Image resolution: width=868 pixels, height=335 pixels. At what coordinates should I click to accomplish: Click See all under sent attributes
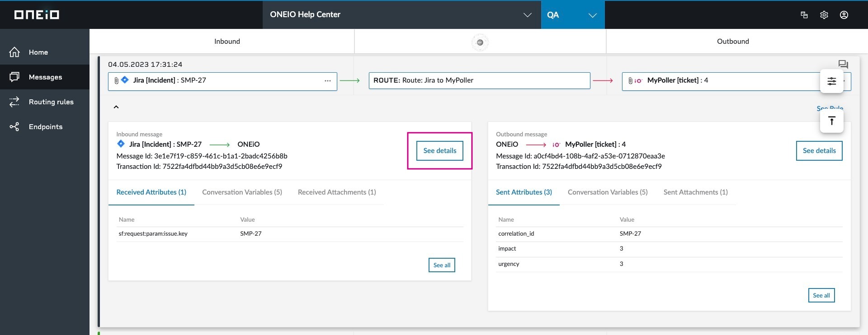821,295
